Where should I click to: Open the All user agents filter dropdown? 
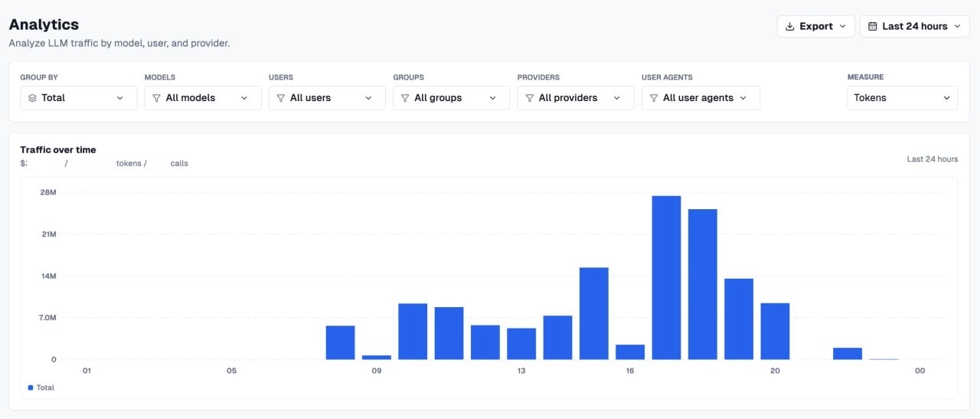[x=701, y=98]
